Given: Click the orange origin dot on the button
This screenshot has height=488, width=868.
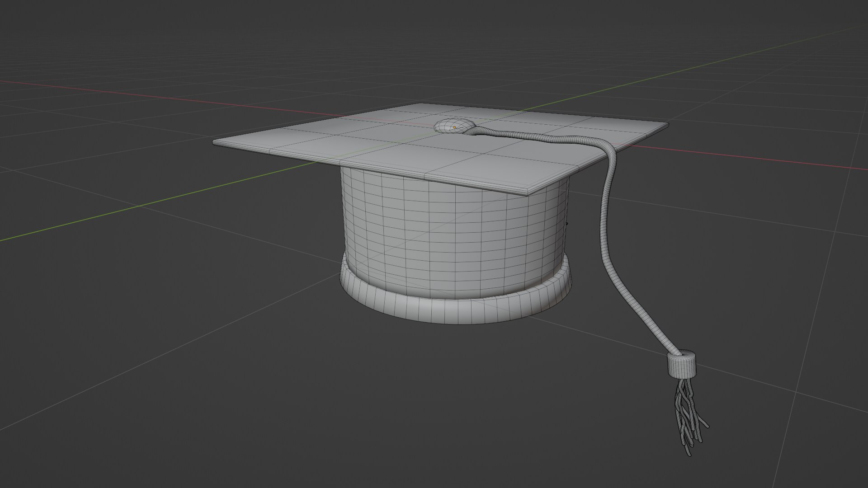Looking at the screenshot, I should 454,128.
